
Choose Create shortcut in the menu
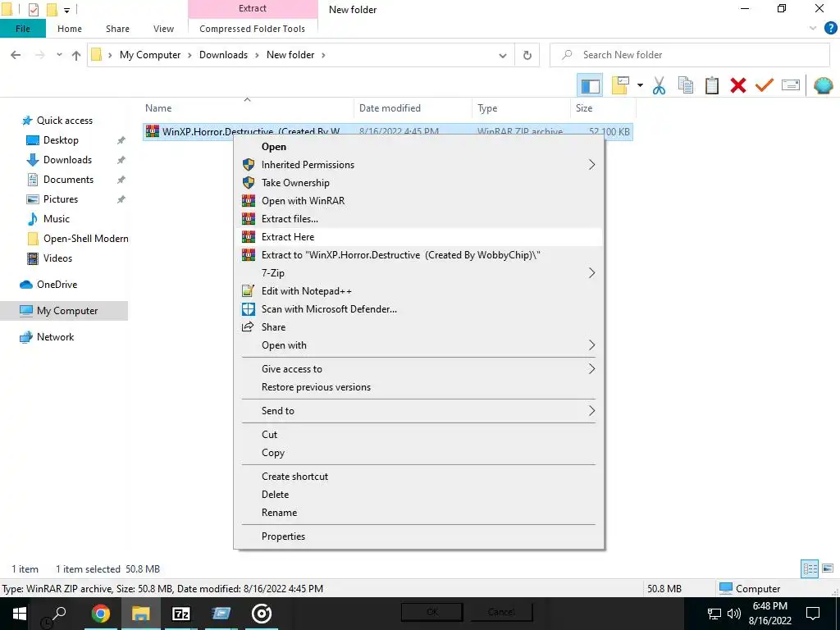pyautogui.click(x=419, y=477)
